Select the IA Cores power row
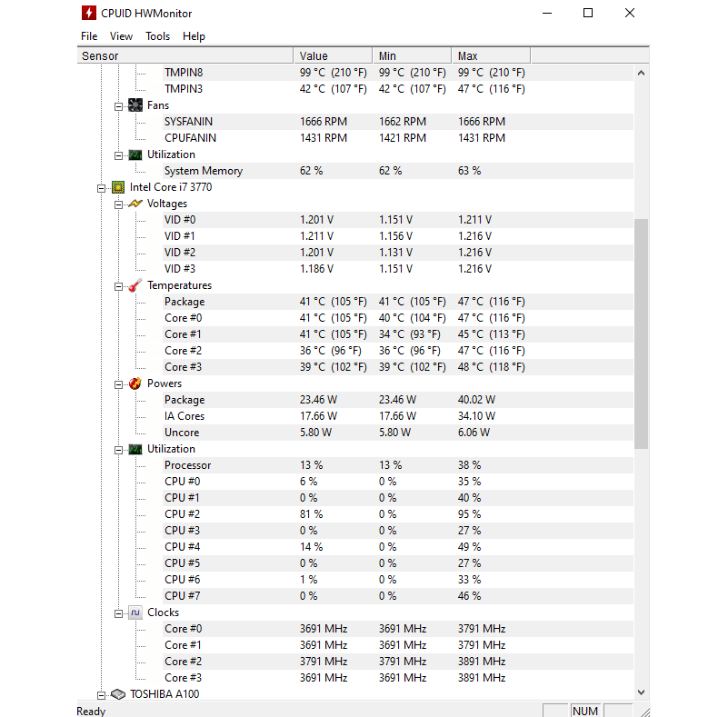 (398, 416)
